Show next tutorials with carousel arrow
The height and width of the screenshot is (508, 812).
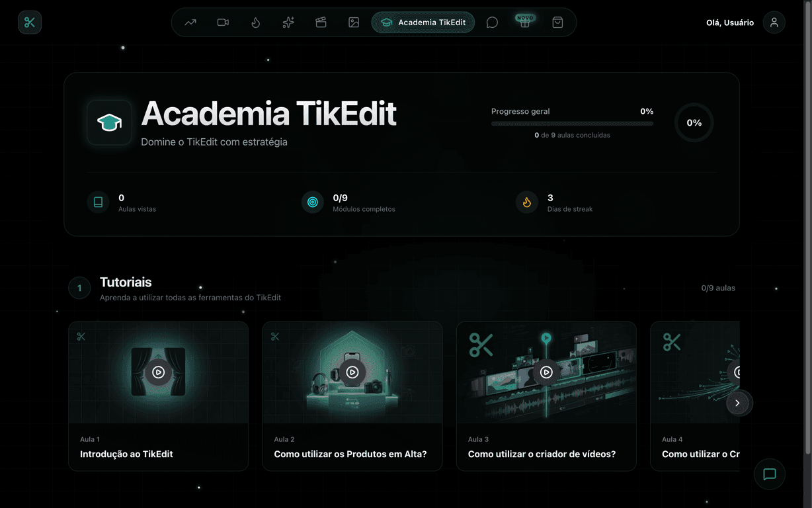pos(737,403)
